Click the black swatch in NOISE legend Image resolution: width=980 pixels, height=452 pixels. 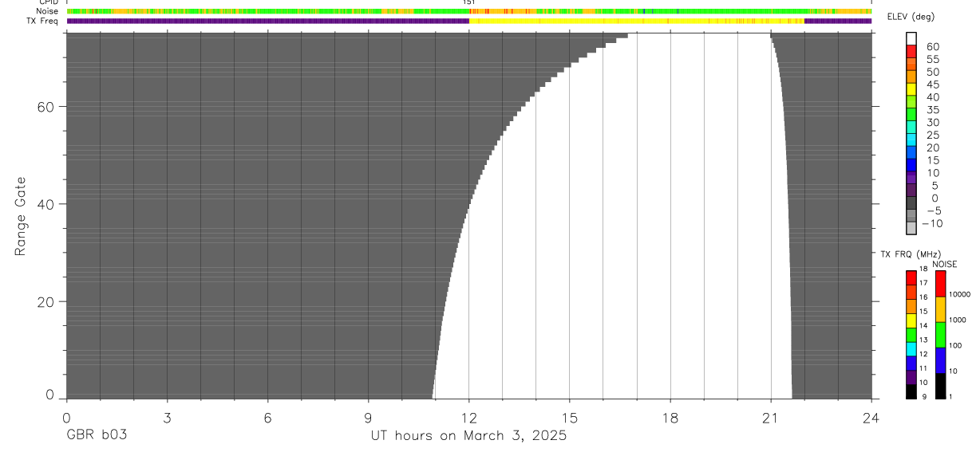click(x=941, y=386)
